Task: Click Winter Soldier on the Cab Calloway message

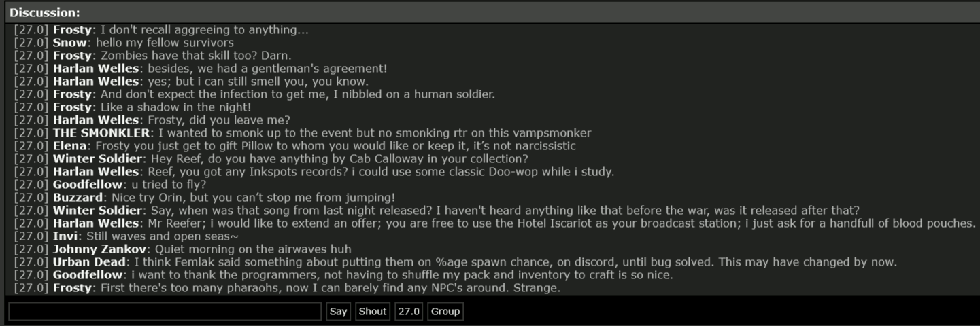Action: [x=98, y=159]
